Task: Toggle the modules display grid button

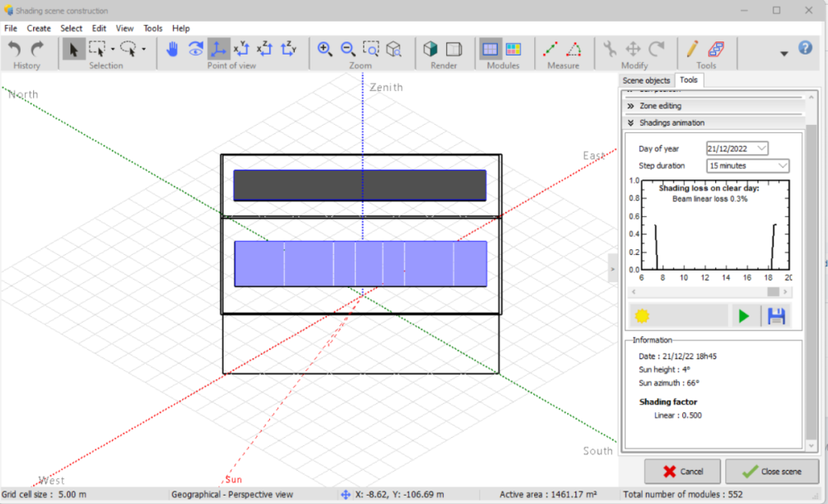Action: 490,49
